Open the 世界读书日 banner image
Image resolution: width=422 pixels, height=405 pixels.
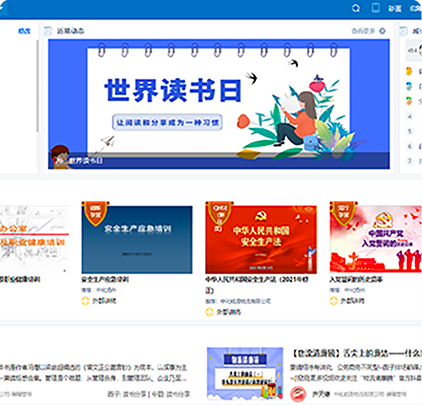(x=219, y=104)
